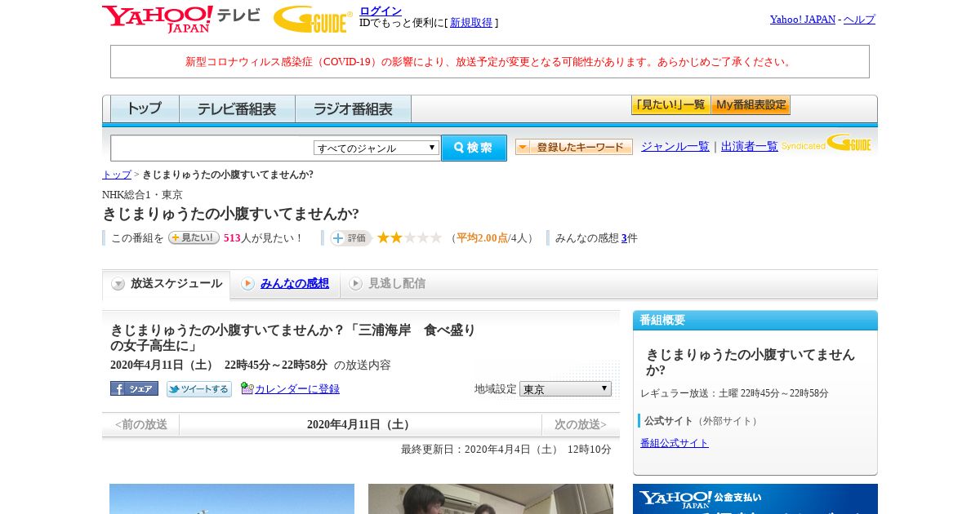
Task: Click the ツイートする Twitter button
Action: (199, 389)
